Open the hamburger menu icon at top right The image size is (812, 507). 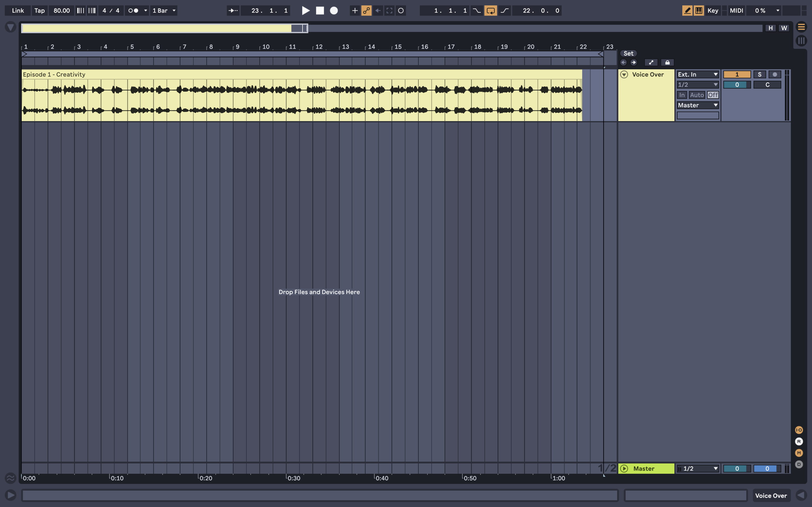[802, 27]
